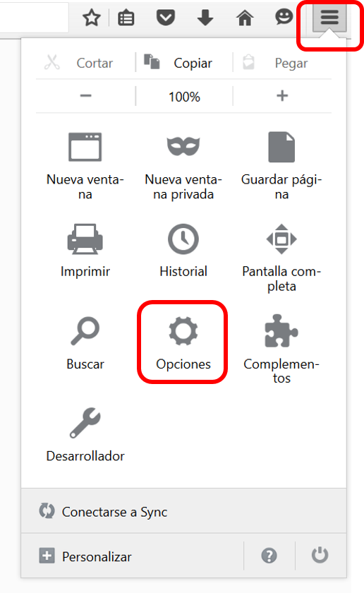Go to home page icon

coord(245,18)
